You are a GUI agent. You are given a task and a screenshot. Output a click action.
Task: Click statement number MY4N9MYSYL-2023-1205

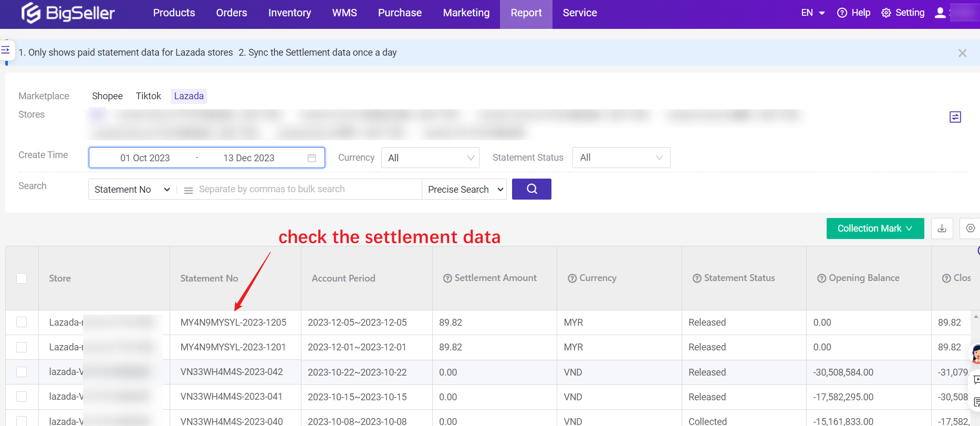233,323
